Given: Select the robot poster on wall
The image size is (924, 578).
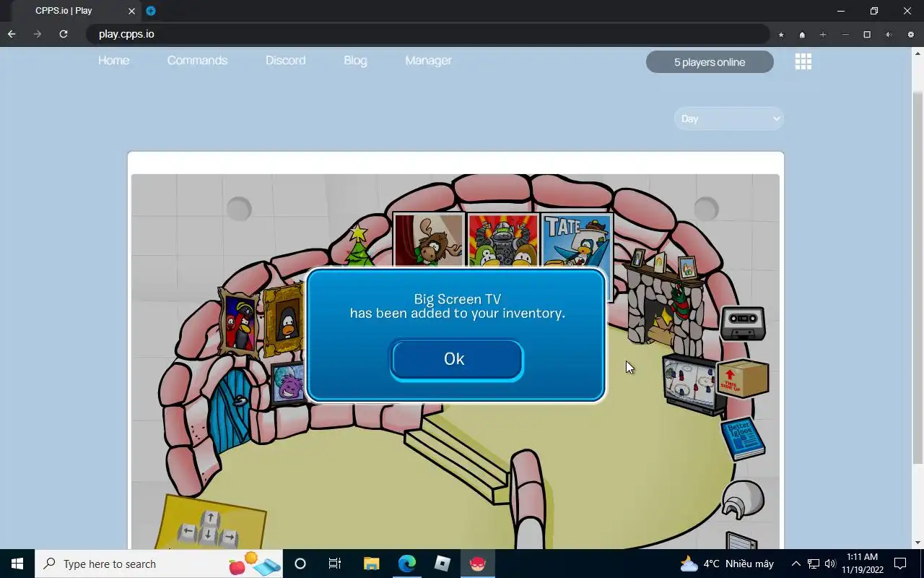Looking at the screenshot, I should pos(502,241).
